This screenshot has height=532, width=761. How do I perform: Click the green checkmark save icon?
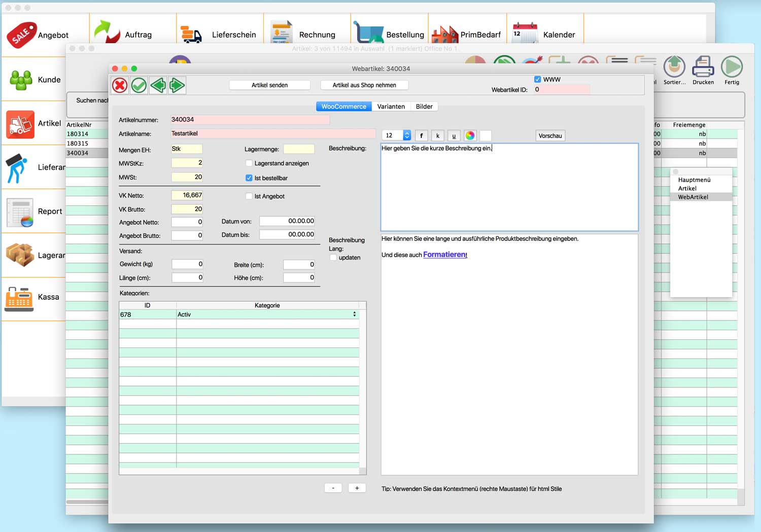(x=139, y=85)
